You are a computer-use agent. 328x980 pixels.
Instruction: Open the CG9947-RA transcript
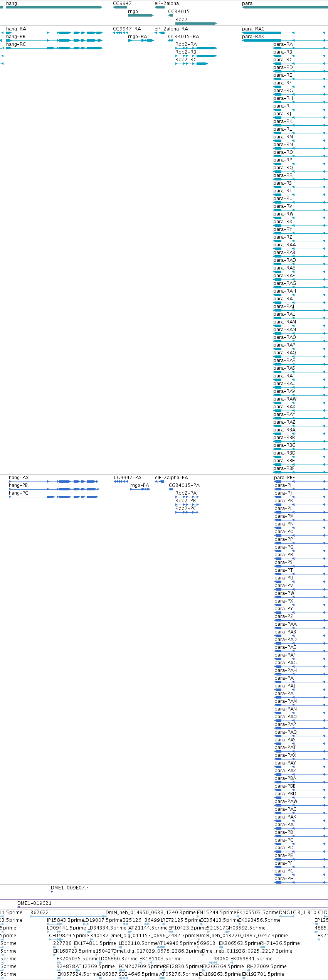coord(120,33)
